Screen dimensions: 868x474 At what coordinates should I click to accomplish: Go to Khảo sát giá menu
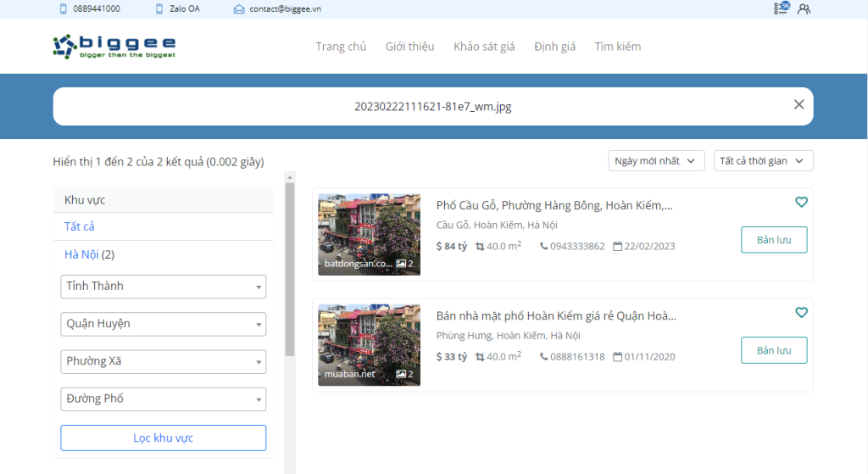pos(484,47)
